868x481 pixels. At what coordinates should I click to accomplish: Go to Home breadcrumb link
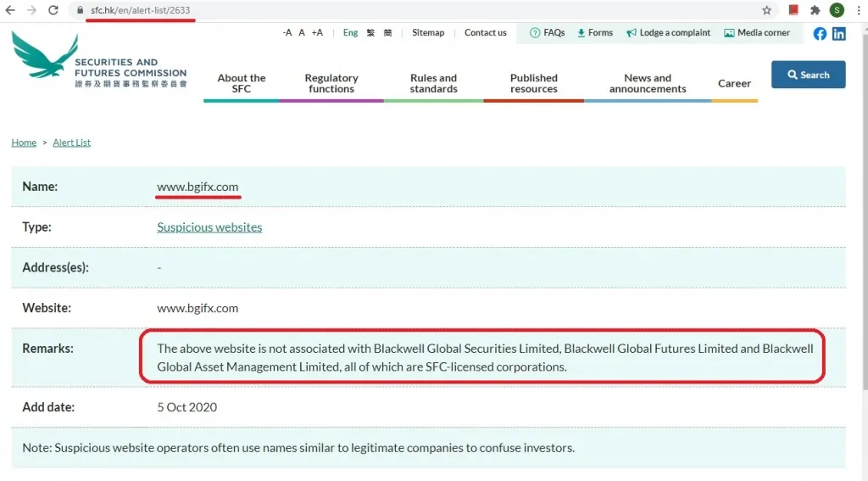coord(24,143)
